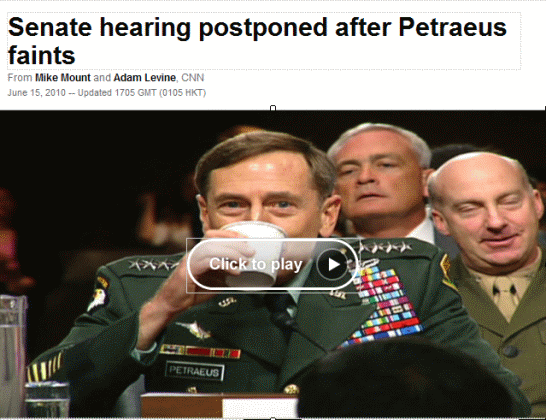Click bottom-center selection handle below the image
Image resolution: width=546 pixels, height=420 pixels.
click(273, 418)
